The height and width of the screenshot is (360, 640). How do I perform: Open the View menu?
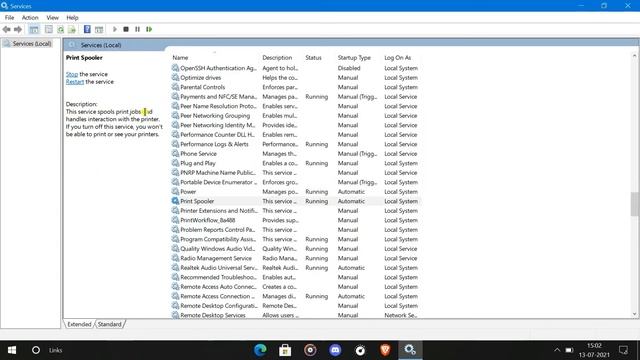(52, 18)
